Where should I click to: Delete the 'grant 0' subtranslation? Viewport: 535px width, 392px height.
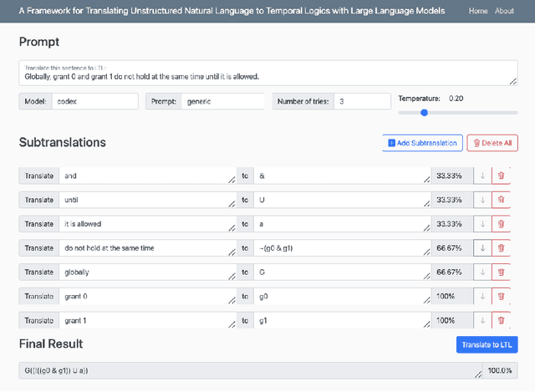pos(501,297)
